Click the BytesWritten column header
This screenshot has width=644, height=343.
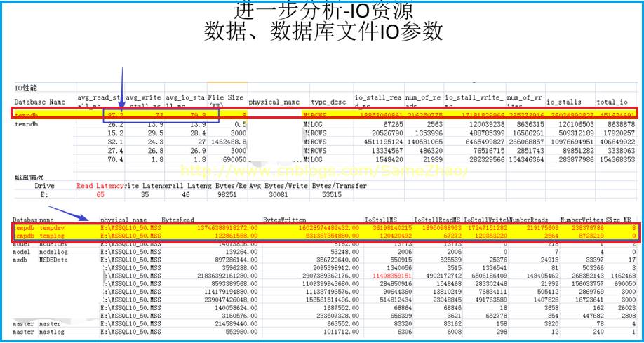[x=284, y=220]
